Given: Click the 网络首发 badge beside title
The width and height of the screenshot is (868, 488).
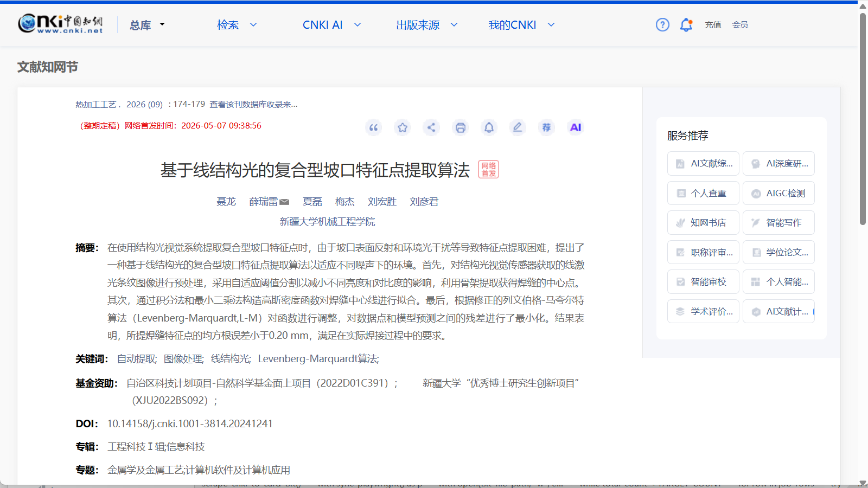Looking at the screenshot, I should click(x=488, y=169).
